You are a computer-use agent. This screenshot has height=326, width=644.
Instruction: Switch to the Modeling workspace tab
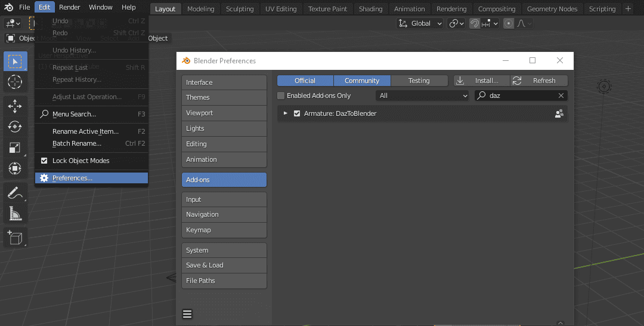click(x=200, y=8)
